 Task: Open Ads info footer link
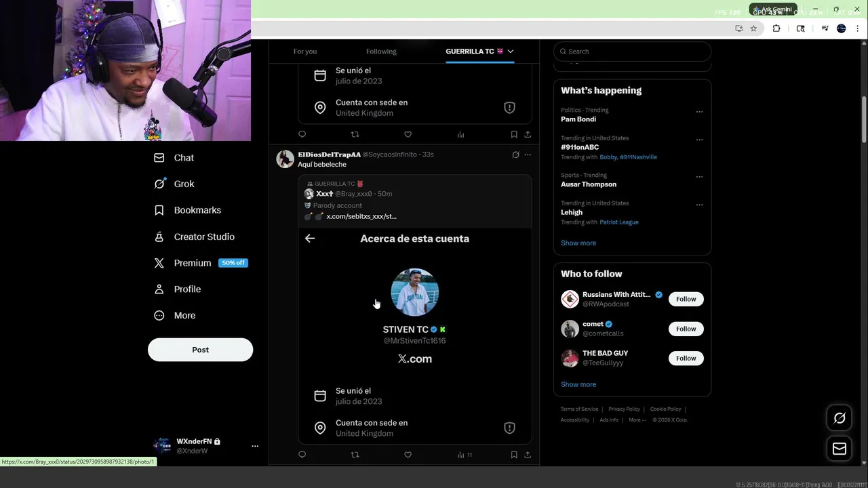tap(609, 420)
